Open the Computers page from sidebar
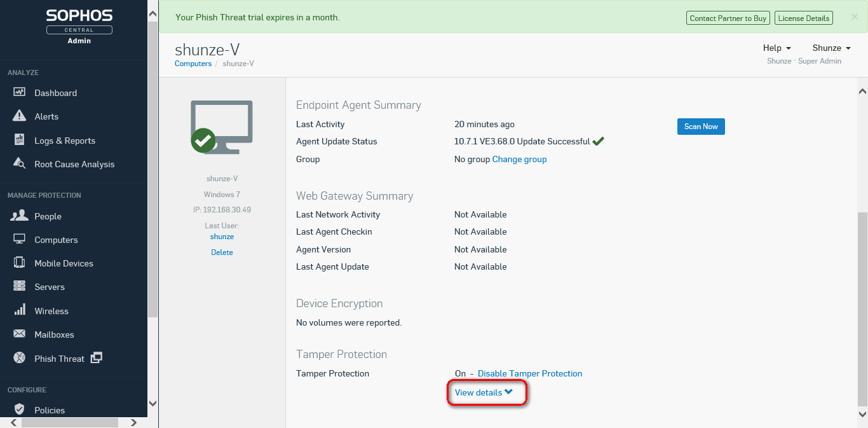868x428 pixels. coord(56,240)
